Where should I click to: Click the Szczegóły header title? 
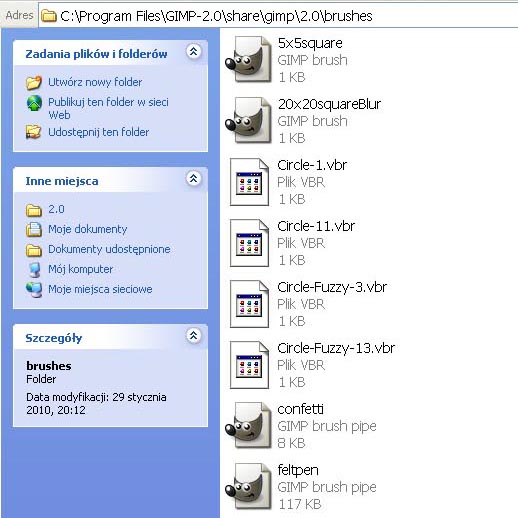(54, 338)
